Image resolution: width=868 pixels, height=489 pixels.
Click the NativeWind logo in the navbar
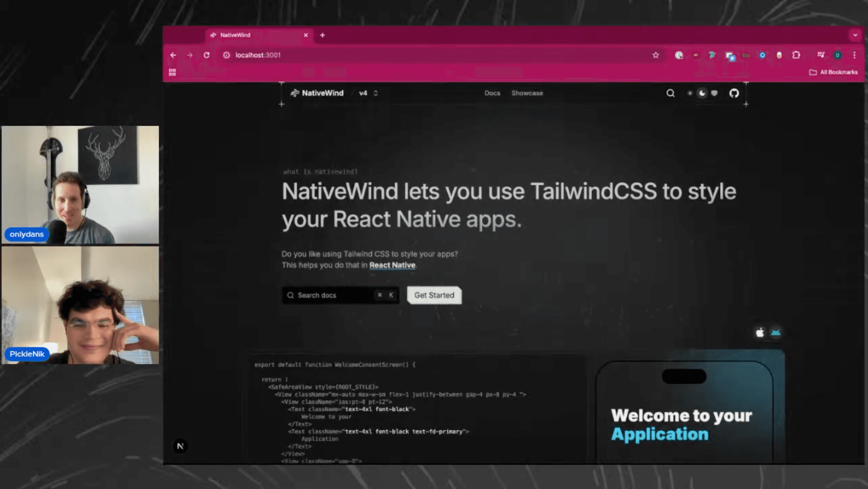click(x=317, y=93)
